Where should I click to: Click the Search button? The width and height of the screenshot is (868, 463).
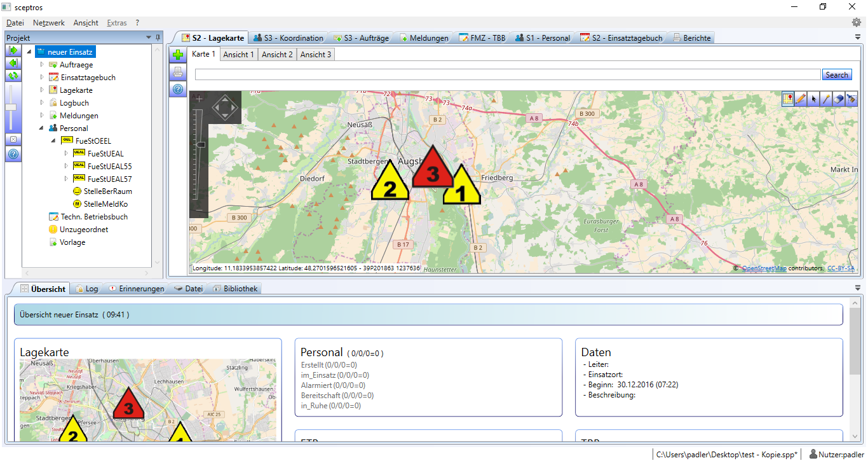coord(837,74)
